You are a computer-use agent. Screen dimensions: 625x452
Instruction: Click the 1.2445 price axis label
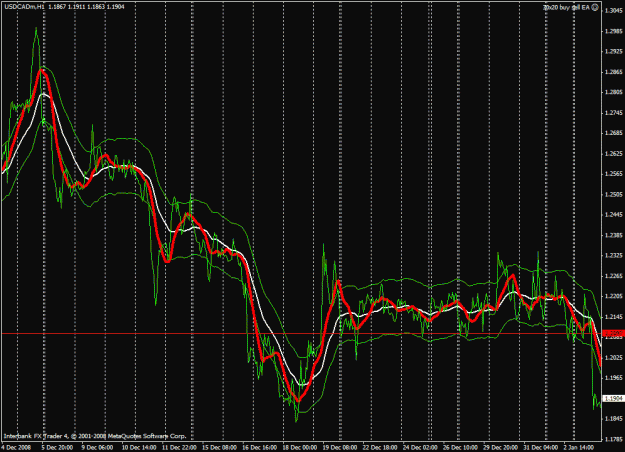point(614,215)
